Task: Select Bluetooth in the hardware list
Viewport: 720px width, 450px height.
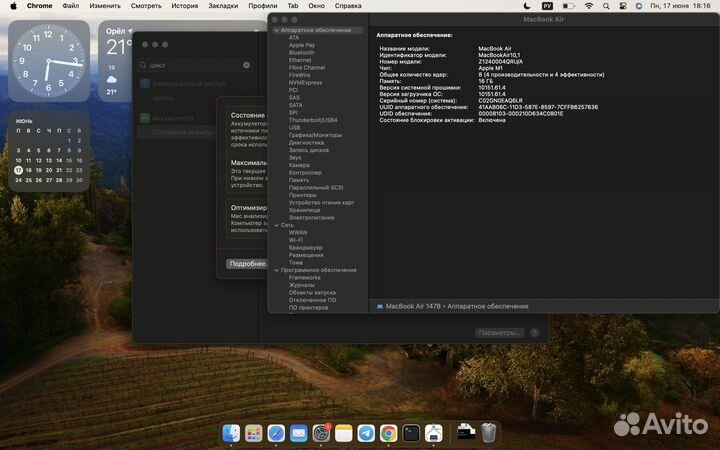Action: [302, 53]
